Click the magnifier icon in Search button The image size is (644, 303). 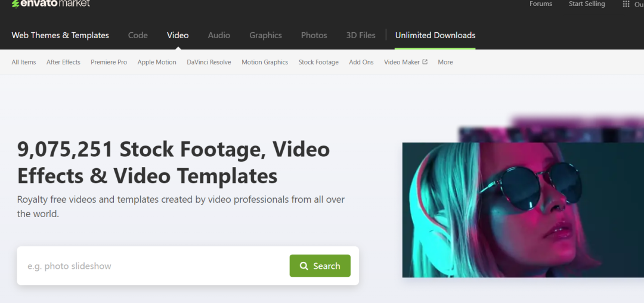click(x=304, y=265)
